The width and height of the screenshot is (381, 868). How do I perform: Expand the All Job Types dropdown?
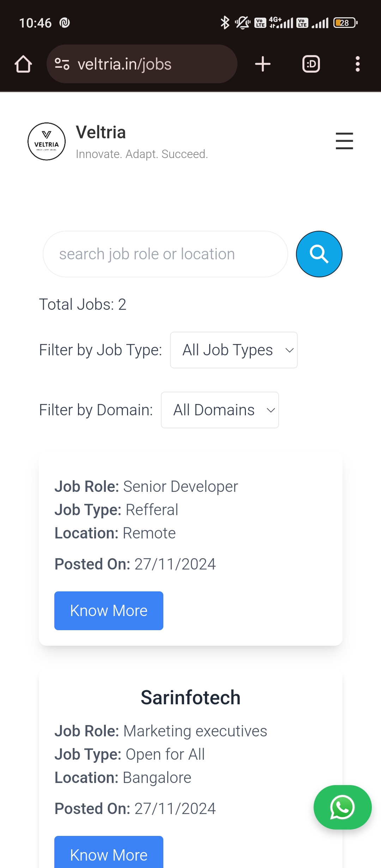point(234,350)
